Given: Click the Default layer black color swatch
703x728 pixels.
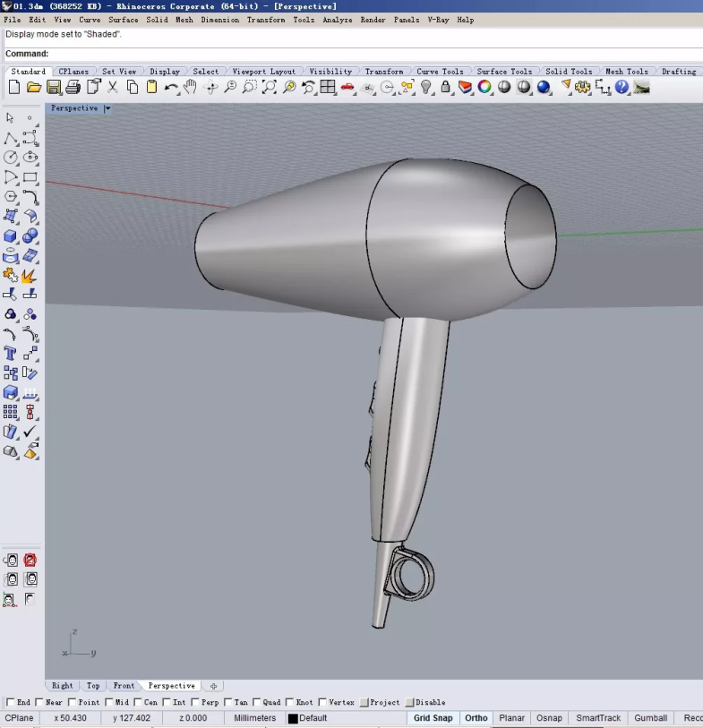Looking at the screenshot, I should (x=293, y=718).
